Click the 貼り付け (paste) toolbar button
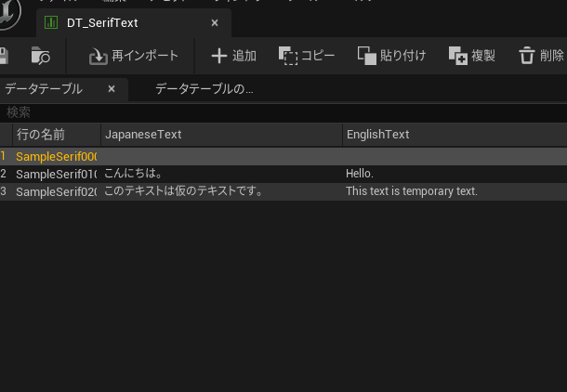The width and height of the screenshot is (567, 392). pos(391,56)
